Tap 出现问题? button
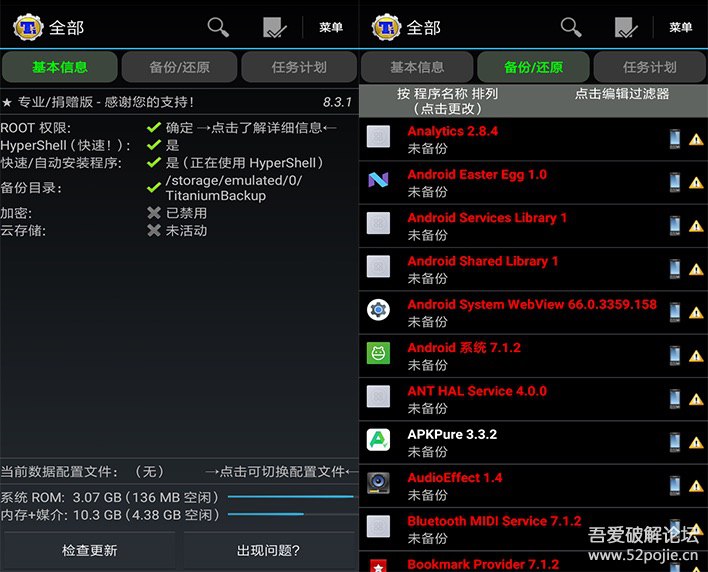Image resolution: width=708 pixels, height=572 pixels. click(268, 550)
